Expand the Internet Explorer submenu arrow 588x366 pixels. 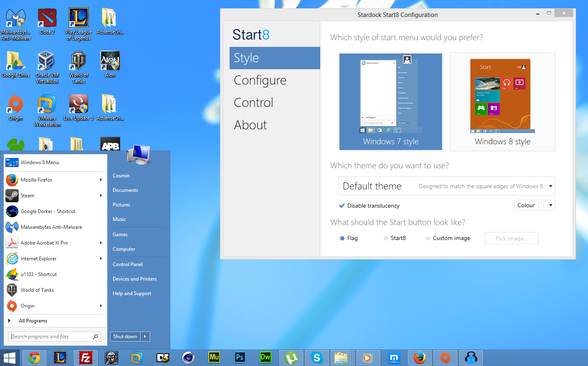pyautogui.click(x=101, y=259)
